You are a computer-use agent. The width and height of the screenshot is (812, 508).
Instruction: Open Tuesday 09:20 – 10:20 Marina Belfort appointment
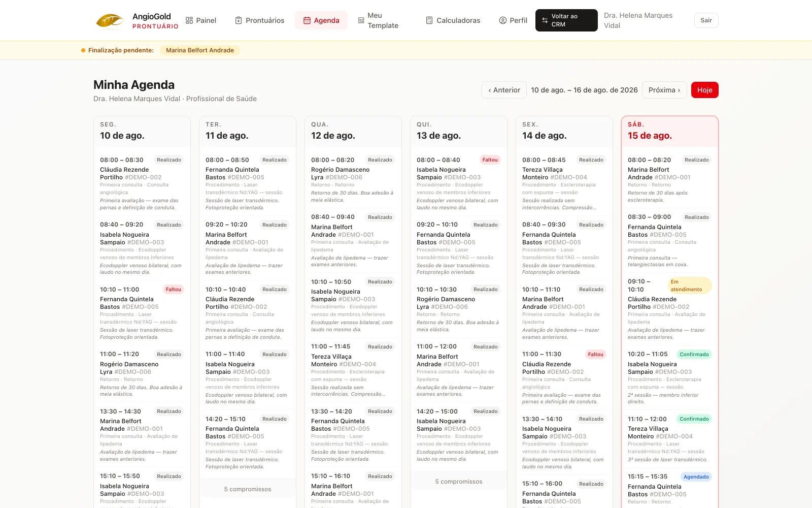point(248,248)
